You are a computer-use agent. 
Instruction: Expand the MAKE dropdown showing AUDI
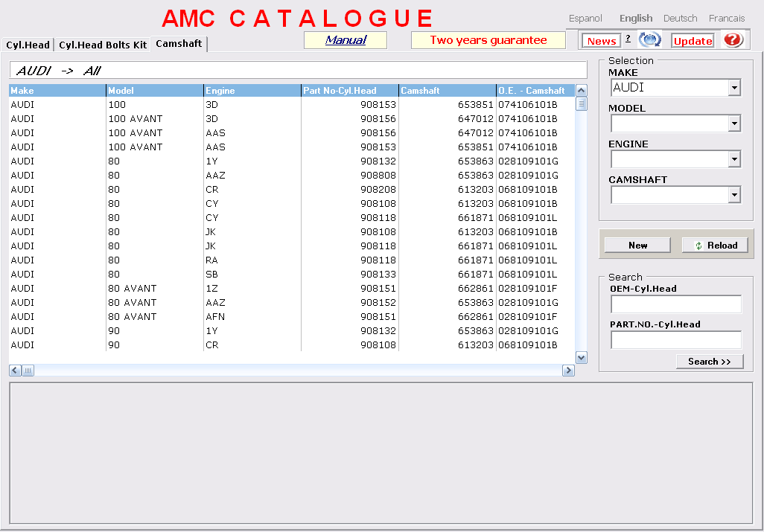coord(734,88)
